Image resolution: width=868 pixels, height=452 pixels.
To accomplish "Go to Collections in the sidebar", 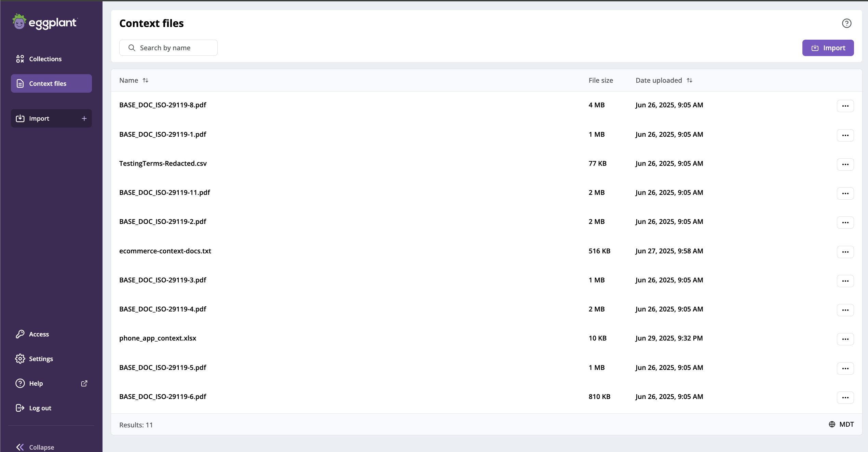I will coord(51,59).
